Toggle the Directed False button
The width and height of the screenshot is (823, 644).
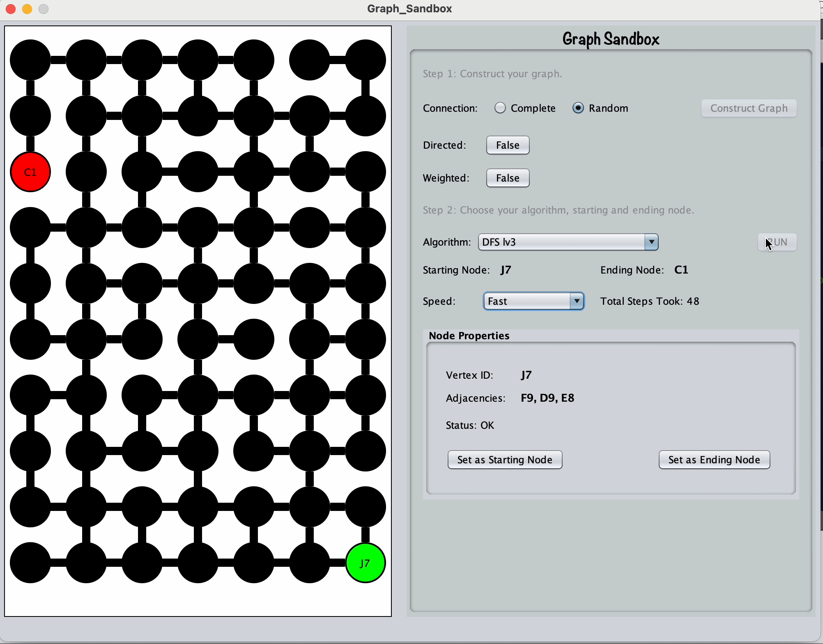point(508,145)
